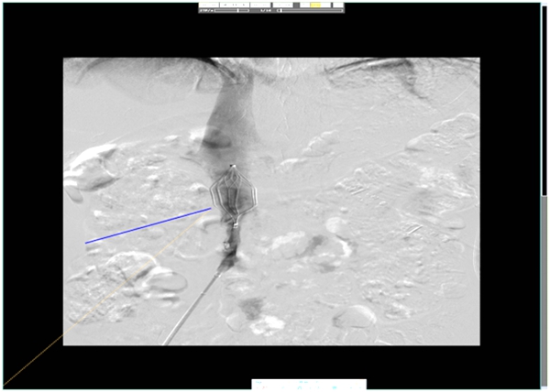
Task: Click the leftmost button in the top toolbar
Action: pos(208,5)
